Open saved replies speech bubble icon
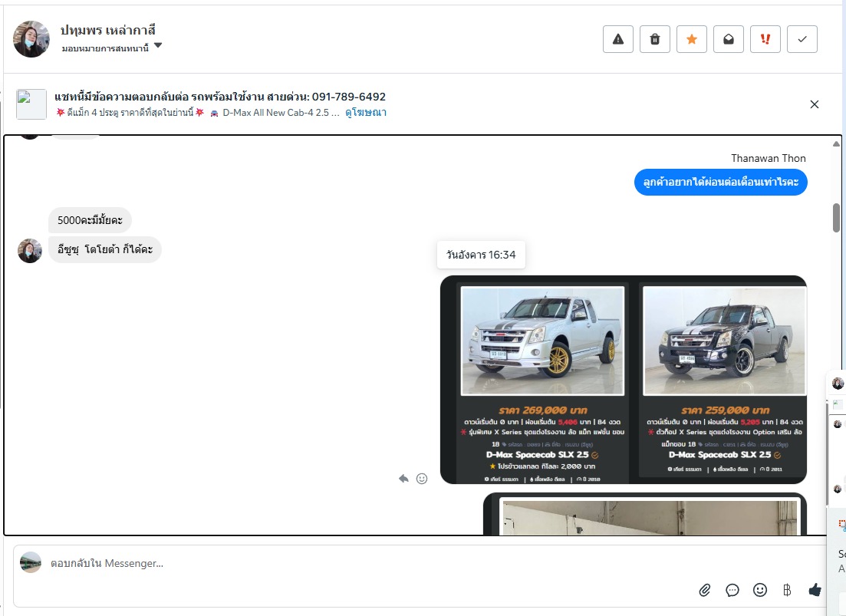846x616 pixels. pos(732,590)
